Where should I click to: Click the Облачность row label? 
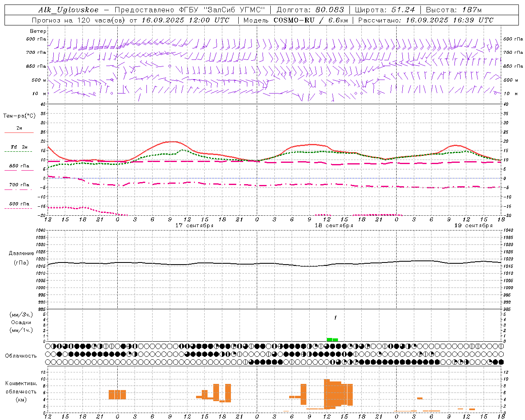21,356
